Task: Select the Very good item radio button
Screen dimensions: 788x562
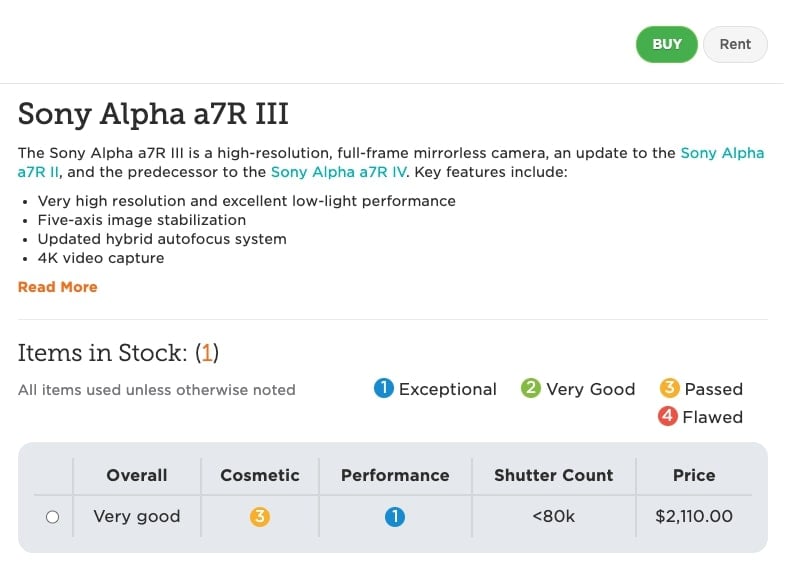Action: [52, 517]
